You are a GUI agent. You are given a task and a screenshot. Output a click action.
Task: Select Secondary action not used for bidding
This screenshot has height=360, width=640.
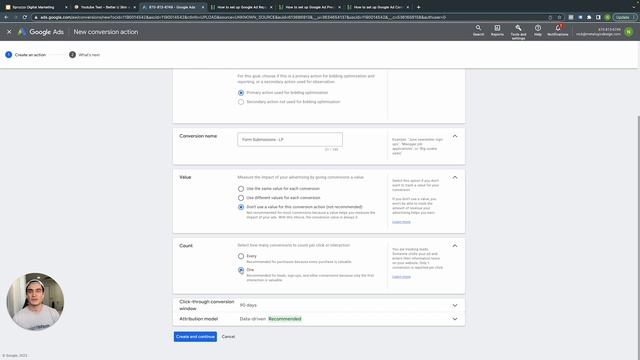tap(241, 102)
